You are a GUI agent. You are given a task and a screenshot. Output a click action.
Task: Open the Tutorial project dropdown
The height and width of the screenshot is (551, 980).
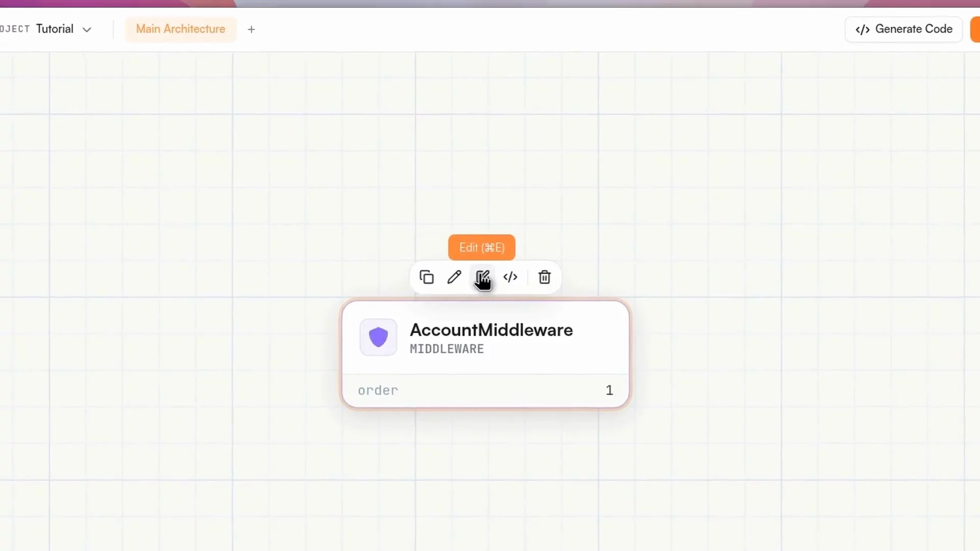[64, 29]
